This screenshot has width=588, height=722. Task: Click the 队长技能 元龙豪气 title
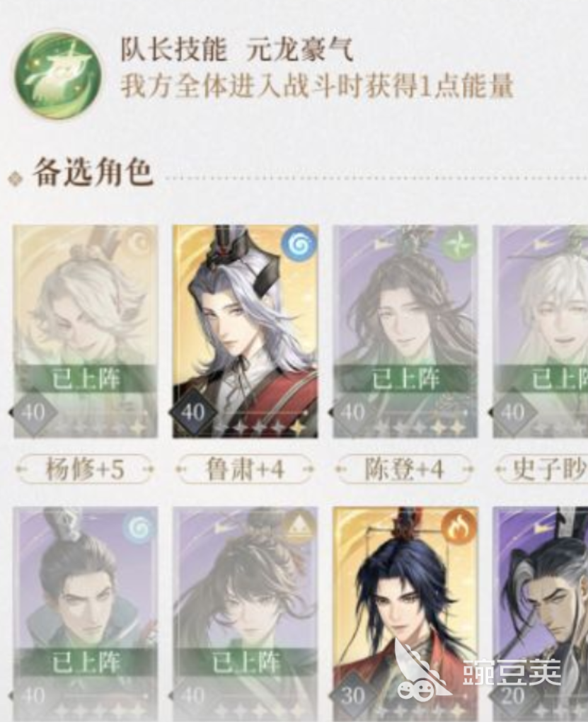(236, 48)
